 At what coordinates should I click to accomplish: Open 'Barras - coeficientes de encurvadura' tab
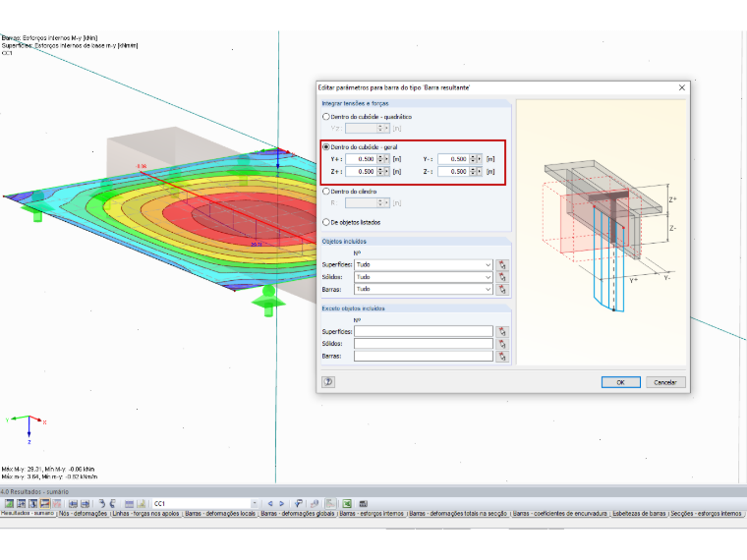pos(560,513)
